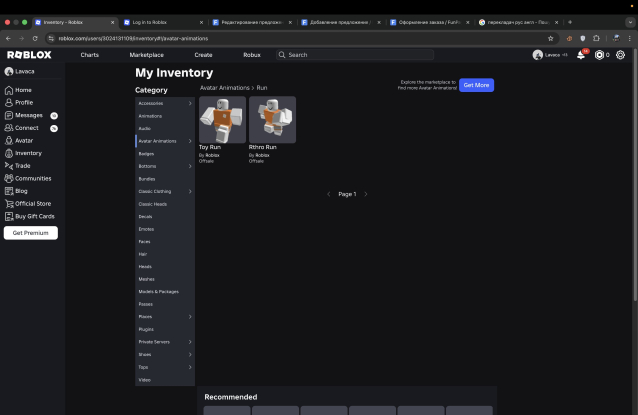This screenshot has height=415, width=638.
Task: Open the Robux balance icon
Action: pyautogui.click(x=600, y=55)
